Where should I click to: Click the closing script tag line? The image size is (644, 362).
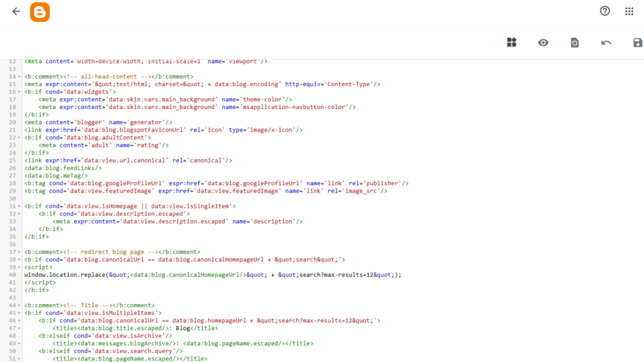click(40, 282)
